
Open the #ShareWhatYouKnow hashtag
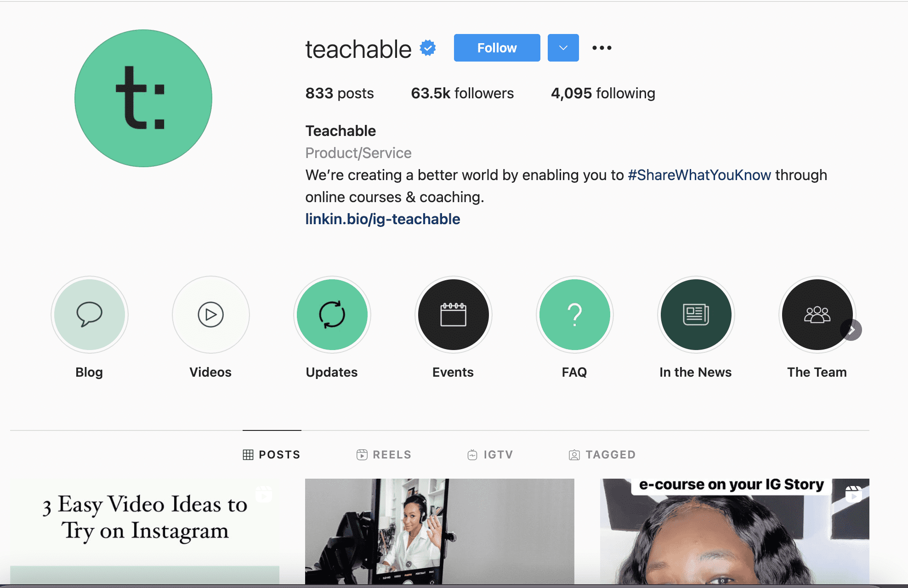click(699, 175)
